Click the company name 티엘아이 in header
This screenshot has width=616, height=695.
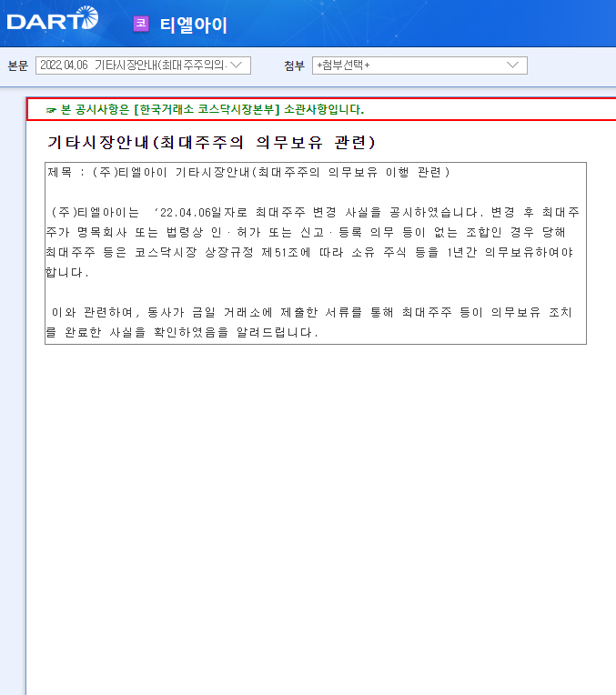(x=194, y=25)
